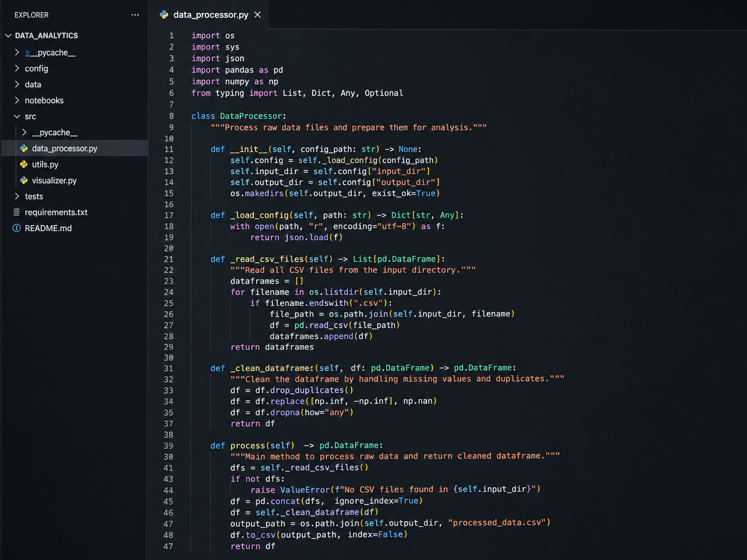The height and width of the screenshot is (560, 747).
Task: Open README.md in the explorer
Action: coord(48,228)
